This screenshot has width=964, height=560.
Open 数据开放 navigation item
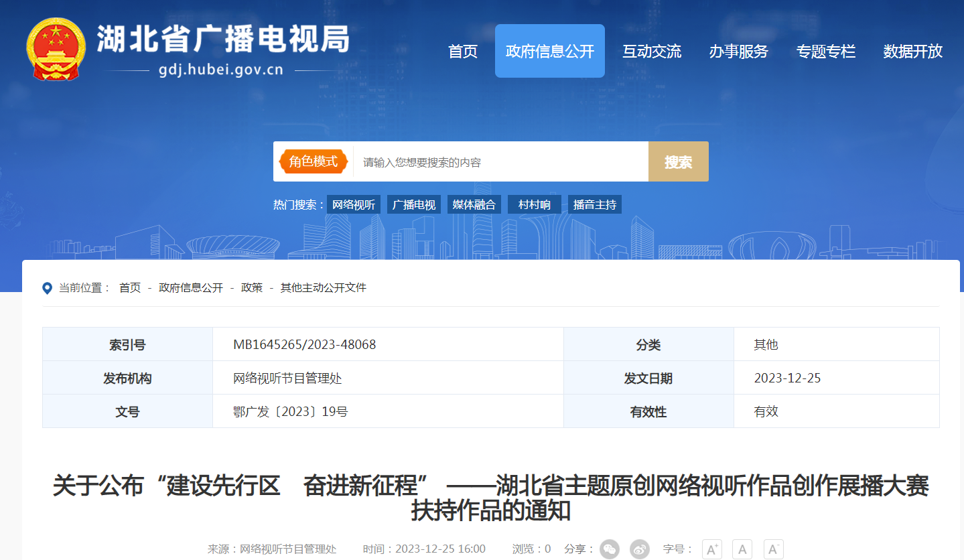click(x=912, y=52)
